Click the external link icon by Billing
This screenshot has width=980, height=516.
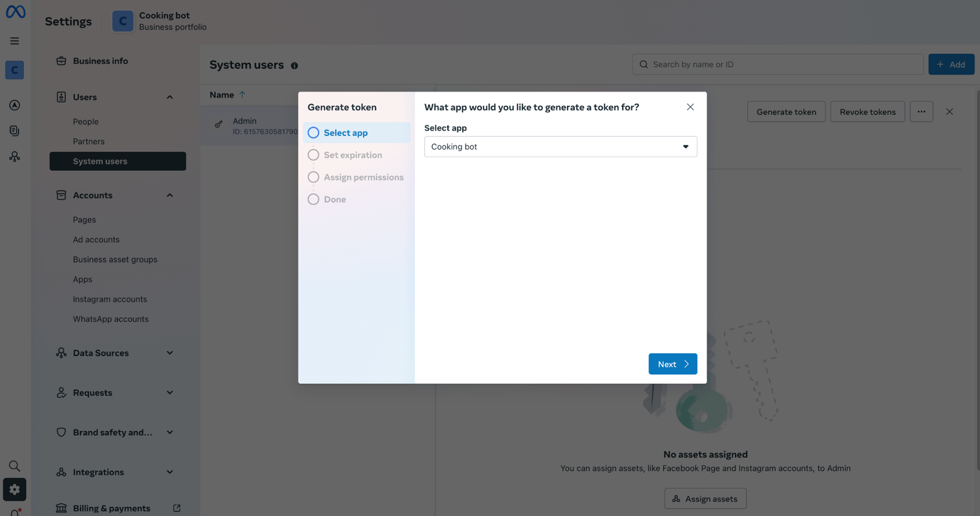[177, 508]
